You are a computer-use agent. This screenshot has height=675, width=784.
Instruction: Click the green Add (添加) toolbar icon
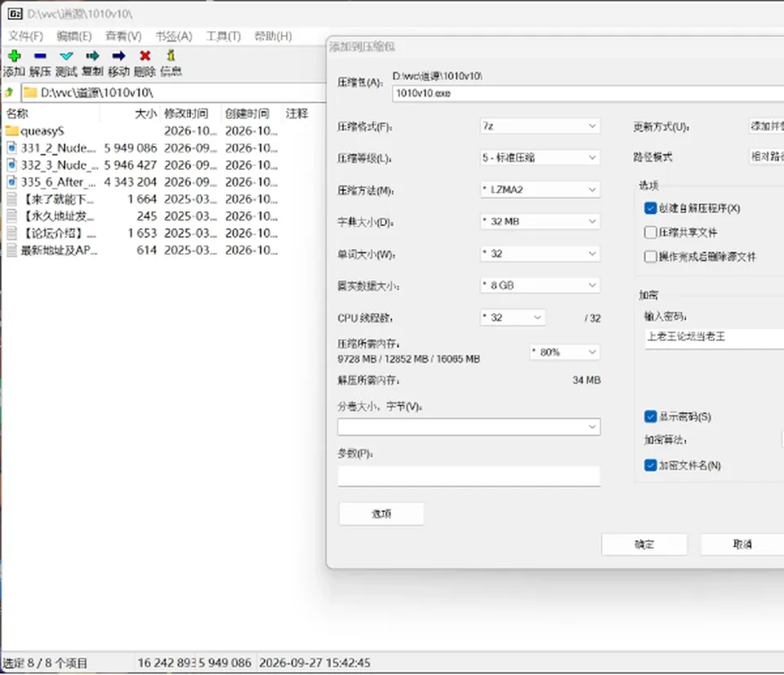(x=15, y=56)
